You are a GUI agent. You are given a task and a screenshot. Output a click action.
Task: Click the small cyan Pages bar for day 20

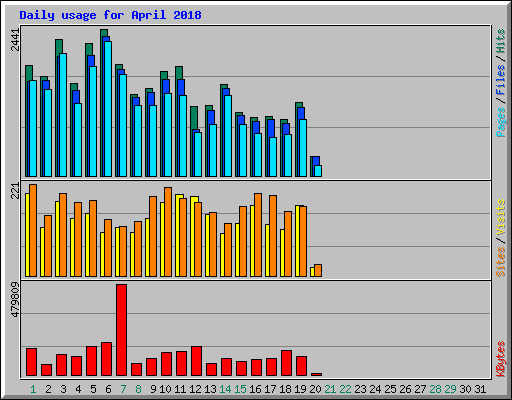pos(318,171)
